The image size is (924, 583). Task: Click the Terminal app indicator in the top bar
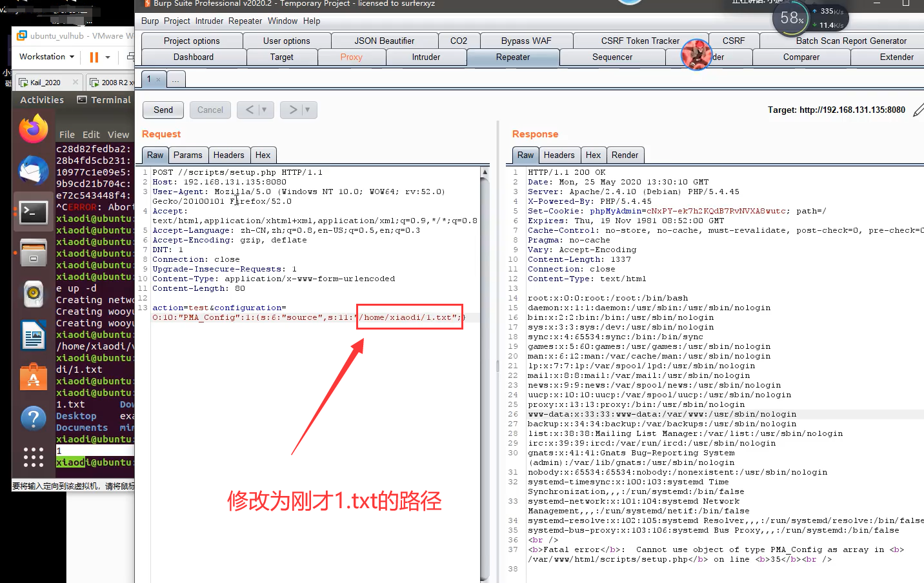click(104, 100)
